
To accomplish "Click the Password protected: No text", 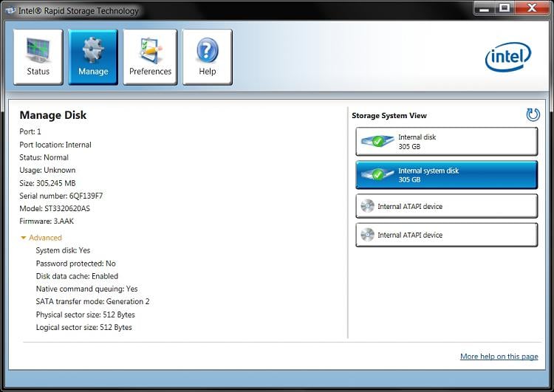I will click(75, 264).
